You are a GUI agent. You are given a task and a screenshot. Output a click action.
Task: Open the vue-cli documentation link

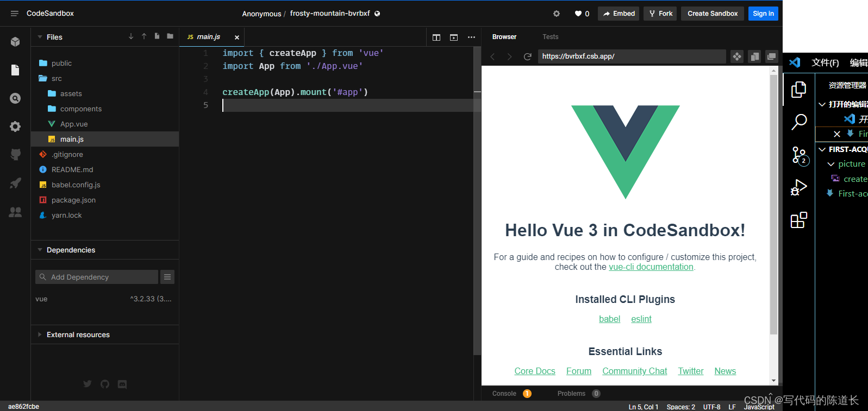[651, 267]
